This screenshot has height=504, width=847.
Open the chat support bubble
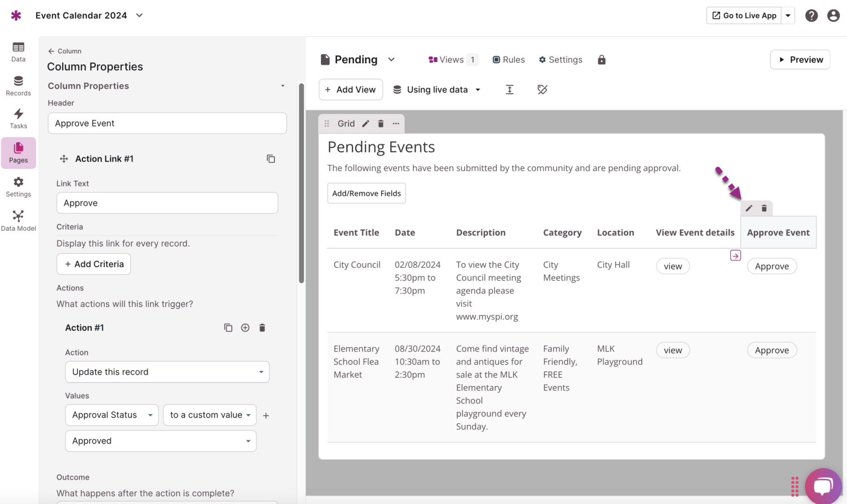coord(823,485)
